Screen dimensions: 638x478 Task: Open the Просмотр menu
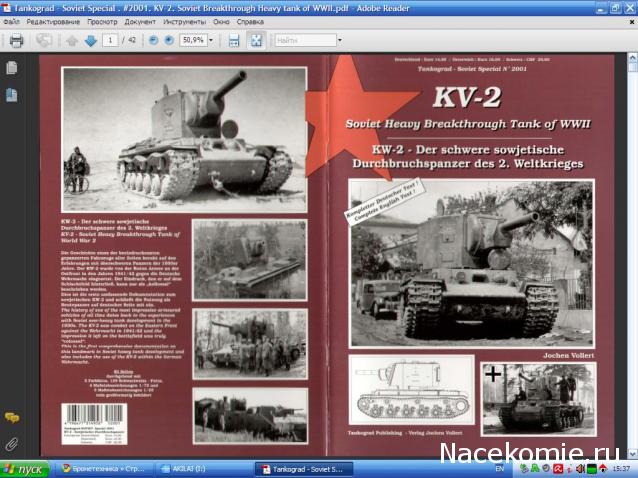click(x=102, y=22)
